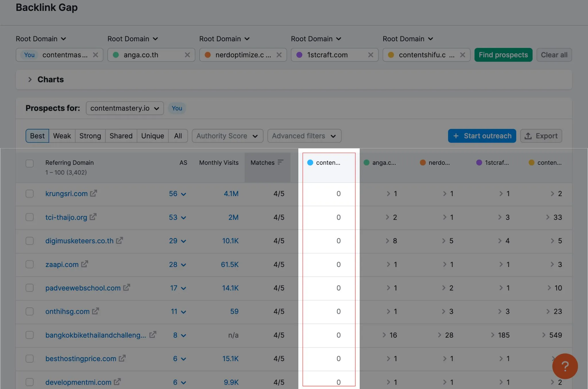The width and height of the screenshot is (588, 389).
Task: Switch to the Best prospects tab
Action: [37, 136]
